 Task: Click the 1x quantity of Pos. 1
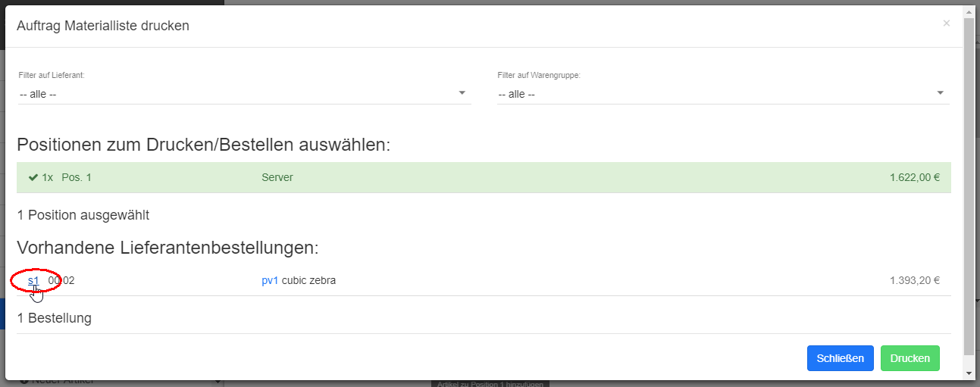pos(48,178)
